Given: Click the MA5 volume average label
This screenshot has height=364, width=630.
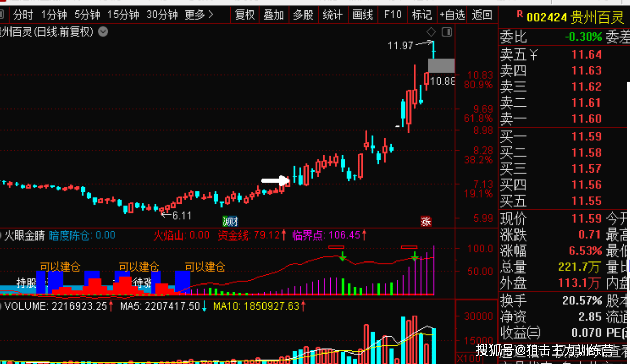Looking at the screenshot, I should pos(163,306).
